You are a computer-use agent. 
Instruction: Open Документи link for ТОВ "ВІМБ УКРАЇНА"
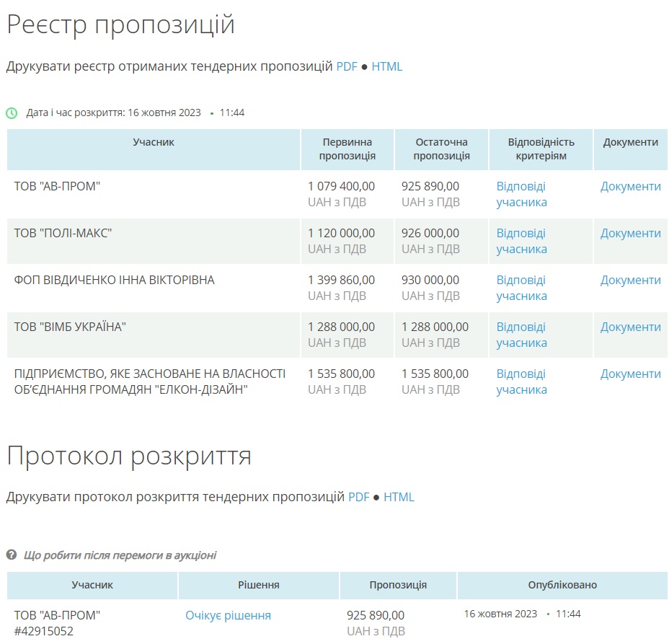click(x=630, y=327)
